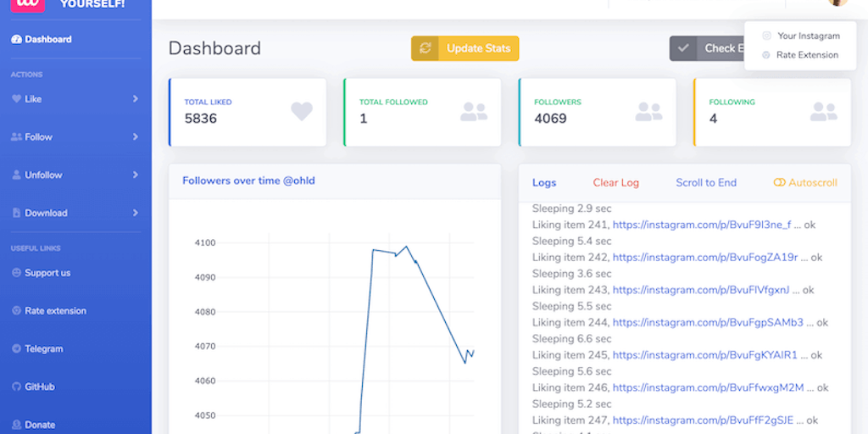Click the users icon on Following card
This screenshot has height=434, width=868.
tap(824, 111)
